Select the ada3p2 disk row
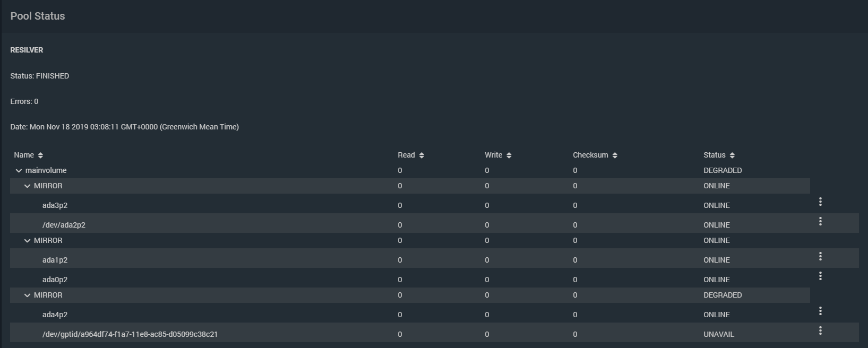The width and height of the screenshot is (868, 348). 55,205
